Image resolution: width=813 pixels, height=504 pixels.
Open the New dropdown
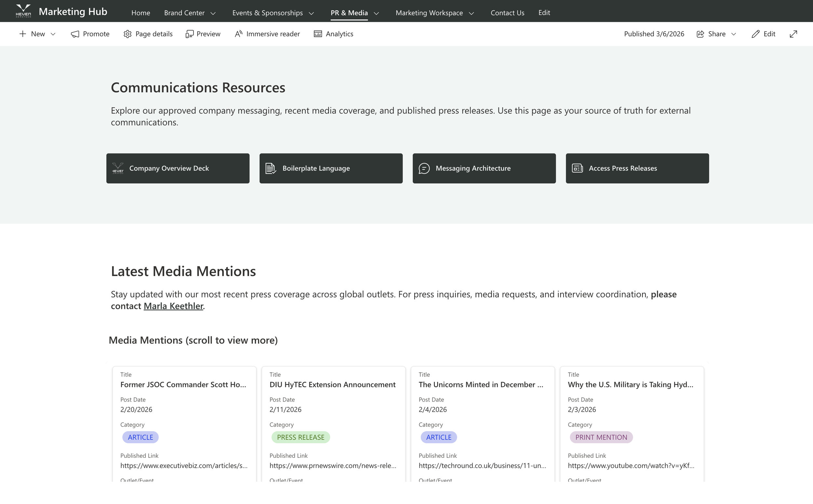(37, 34)
